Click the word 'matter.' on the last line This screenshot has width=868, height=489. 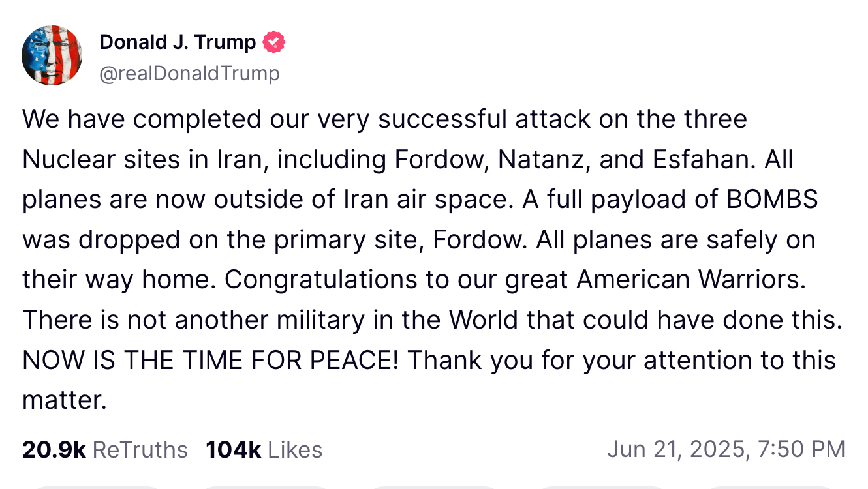click(x=65, y=400)
